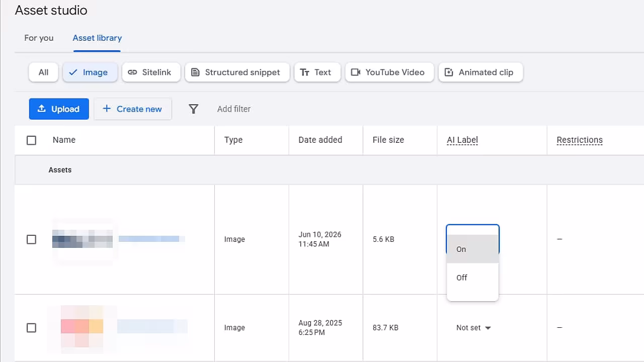This screenshot has height=362, width=644.
Task: Switch to the Asset library tab
Action: click(x=97, y=38)
